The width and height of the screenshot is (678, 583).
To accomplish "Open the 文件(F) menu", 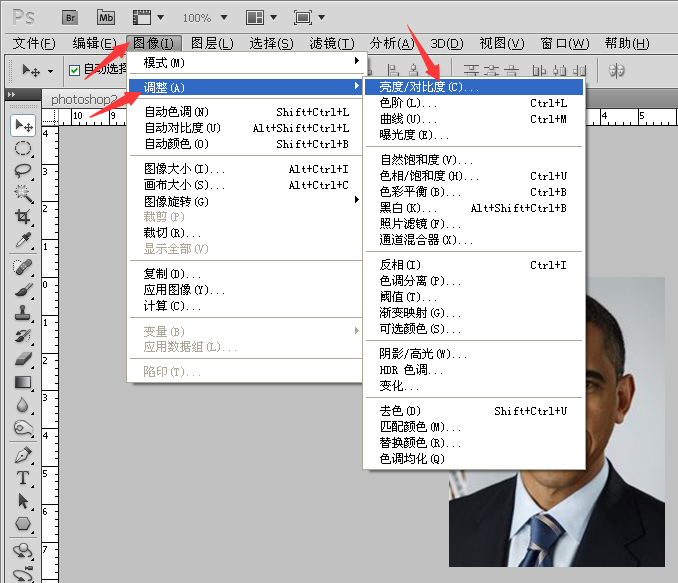I will (x=34, y=43).
